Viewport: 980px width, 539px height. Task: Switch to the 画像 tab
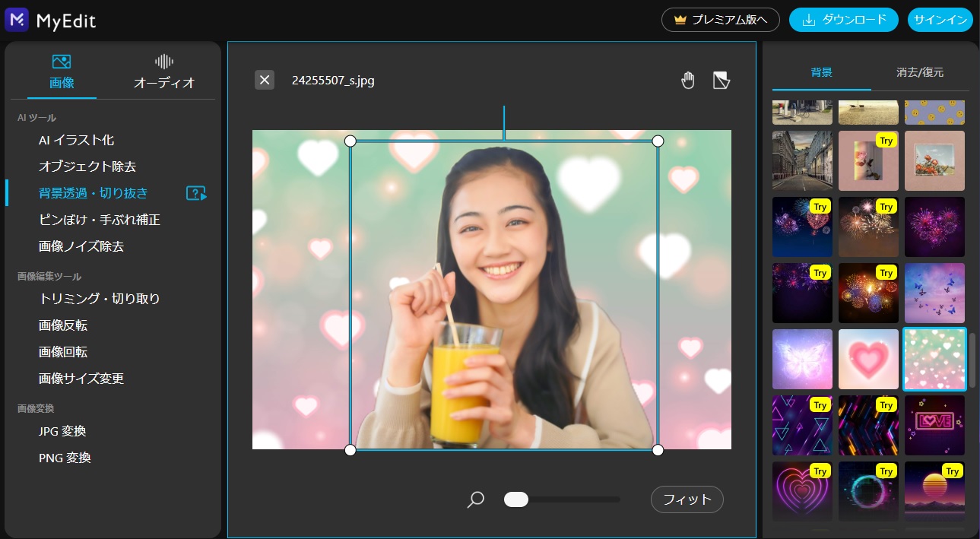pyautogui.click(x=62, y=73)
